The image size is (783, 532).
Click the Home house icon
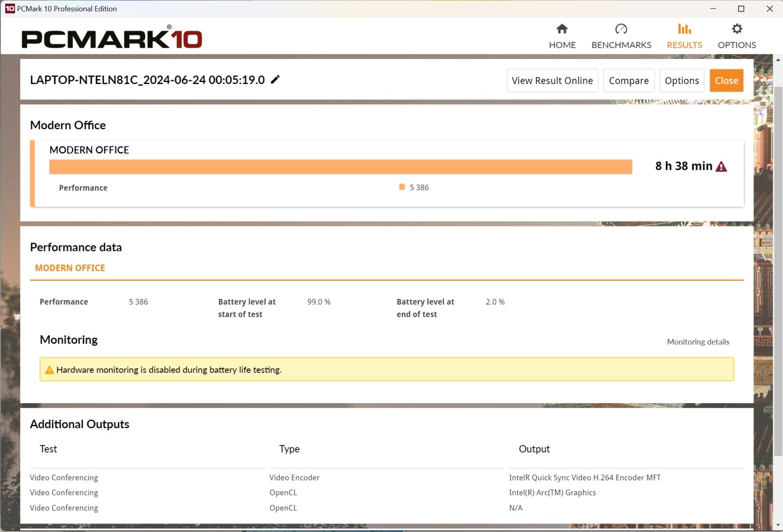(x=562, y=29)
